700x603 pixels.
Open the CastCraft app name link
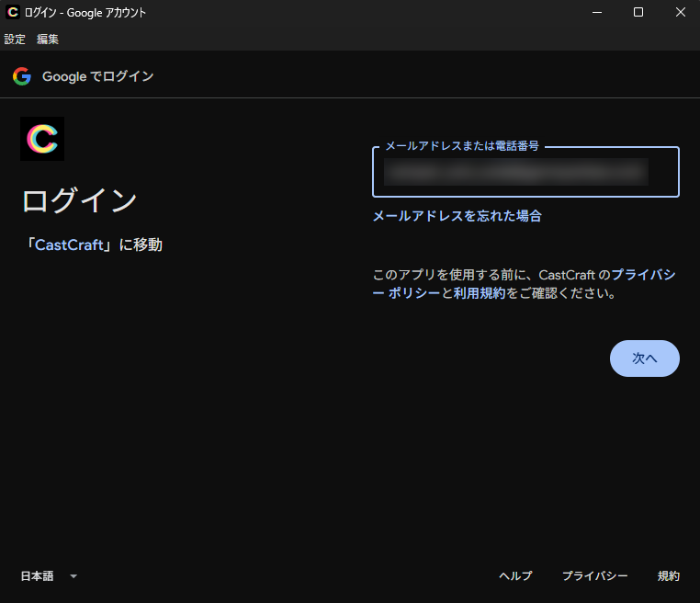[69, 245]
